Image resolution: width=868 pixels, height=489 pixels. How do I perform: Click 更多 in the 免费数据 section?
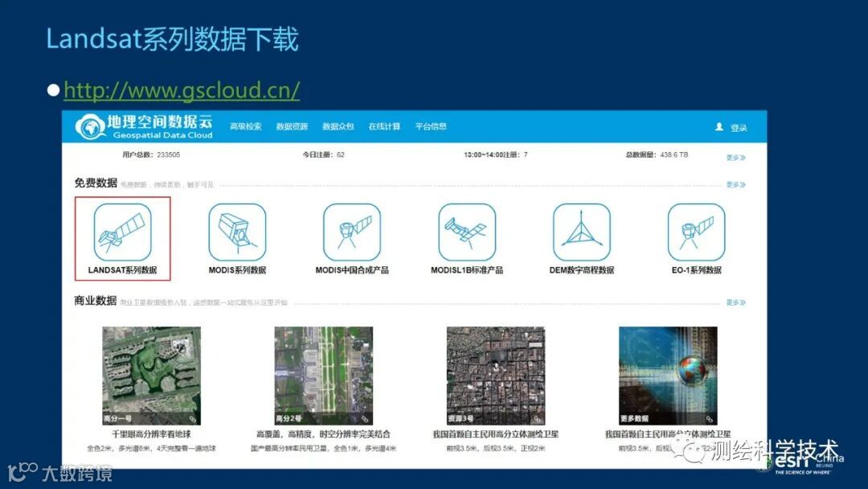coord(735,184)
